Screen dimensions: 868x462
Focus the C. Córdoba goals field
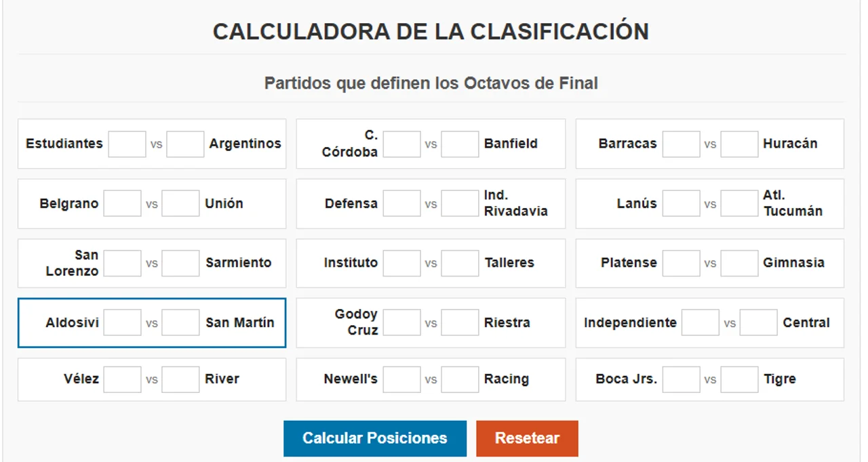(x=401, y=144)
